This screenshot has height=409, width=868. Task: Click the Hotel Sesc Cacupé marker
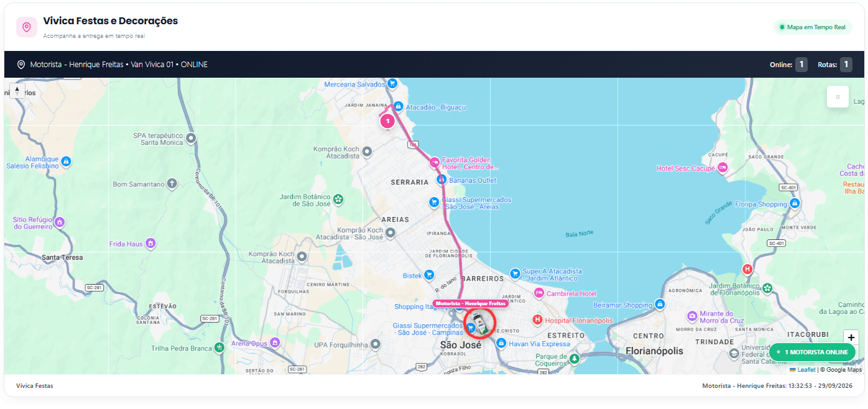click(723, 167)
